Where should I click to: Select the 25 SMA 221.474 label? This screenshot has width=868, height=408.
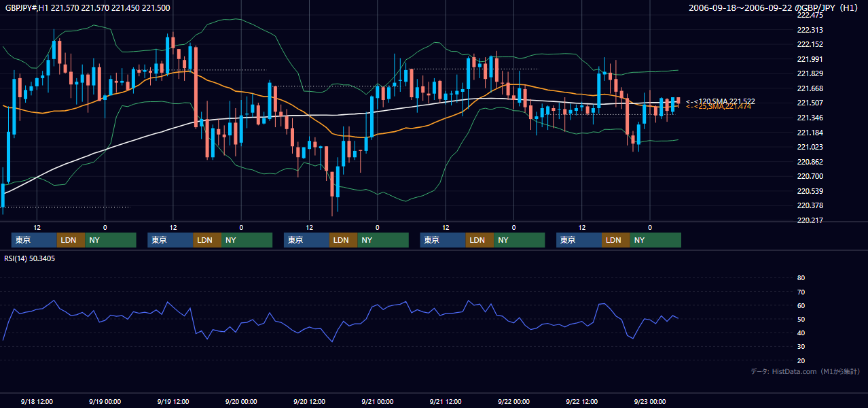tap(718, 106)
